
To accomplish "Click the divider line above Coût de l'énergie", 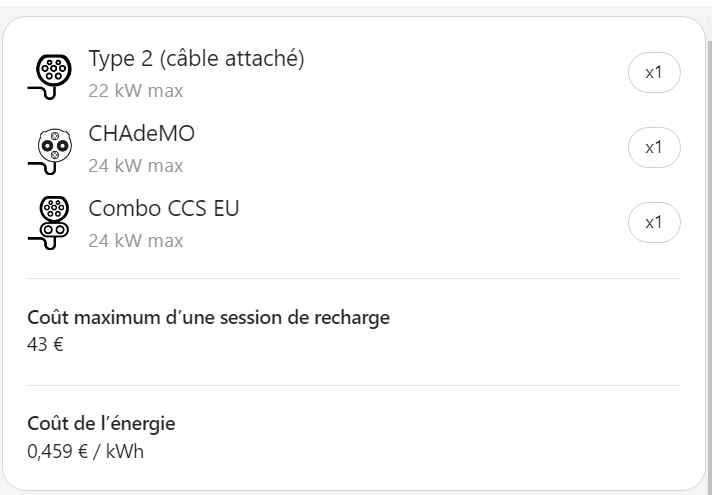I will coord(354,386).
